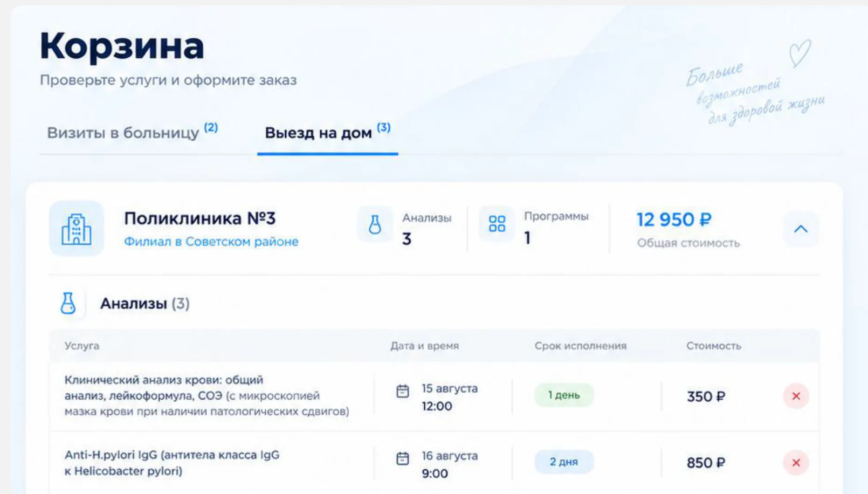The image size is (868, 494).
Task: Click the Анализы (3) section heading
Action: point(144,304)
